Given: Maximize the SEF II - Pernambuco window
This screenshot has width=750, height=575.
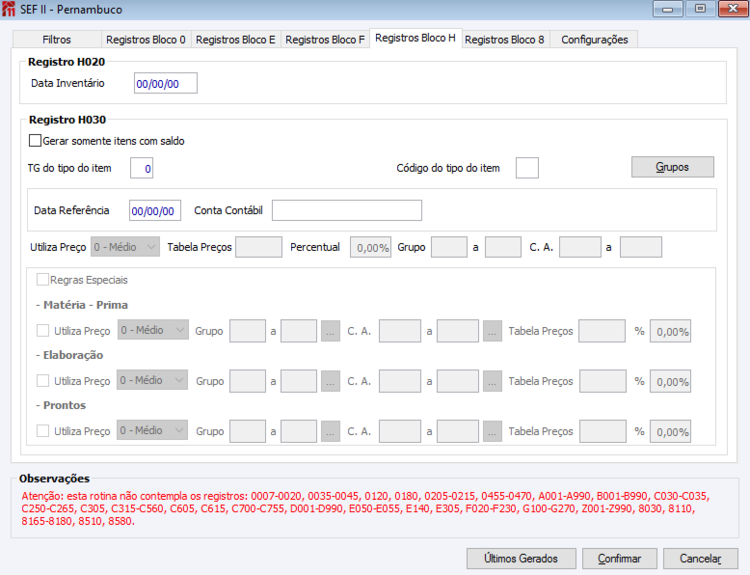Looking at the screenshot, I should (700, 9).
